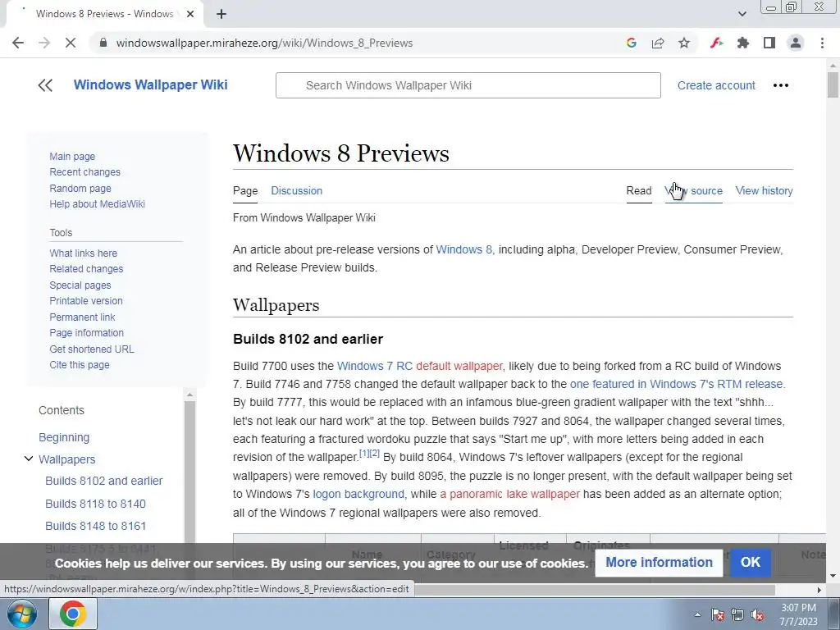Screen dimensions: 840x630
Task: Click the wiki search input field
Action: click(x=468, y=85)
